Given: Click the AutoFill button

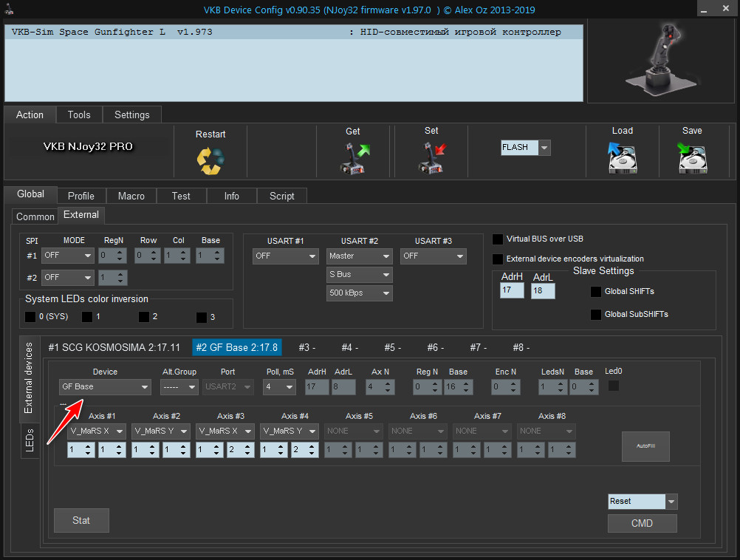Looking at the screenshot, I should (645, 446).
